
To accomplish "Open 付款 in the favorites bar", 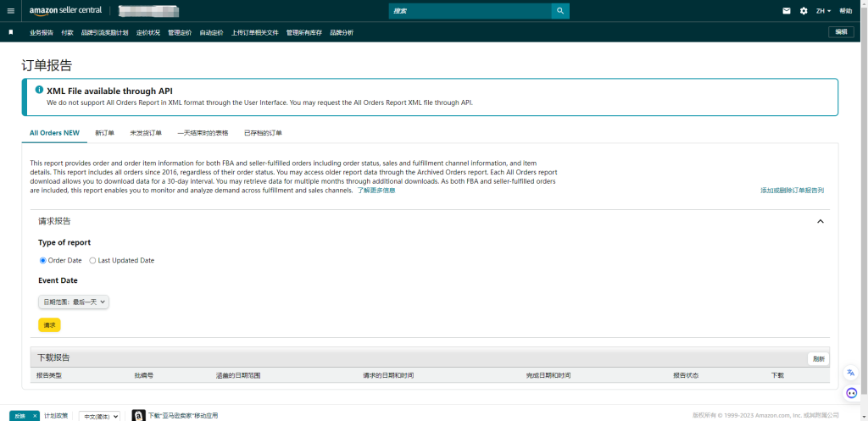I will coord(68,33).
